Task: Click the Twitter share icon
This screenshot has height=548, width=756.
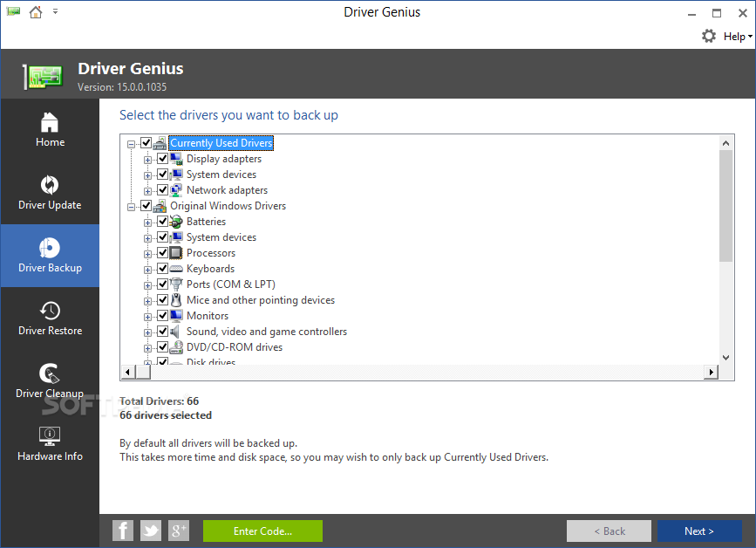Action: (151, 531)
